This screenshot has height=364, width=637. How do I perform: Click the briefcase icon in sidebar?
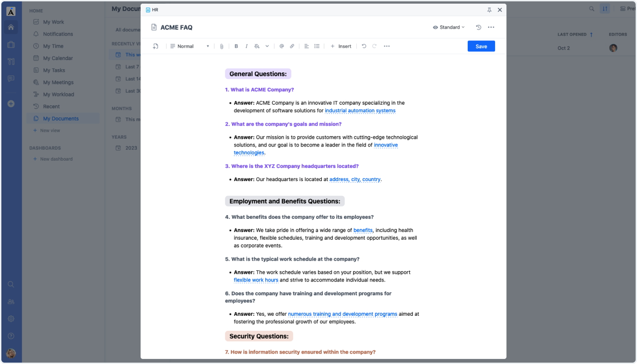click(11, 45)
